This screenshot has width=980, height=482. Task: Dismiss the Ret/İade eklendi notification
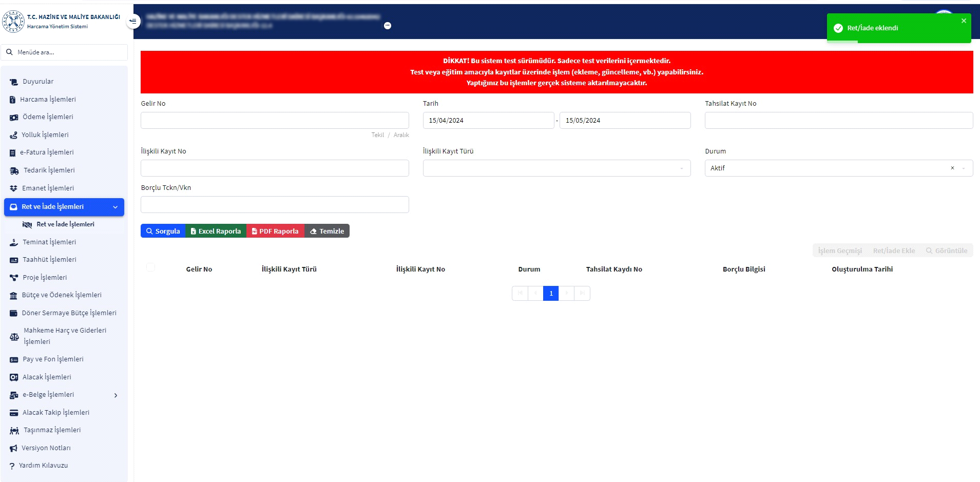964,21
